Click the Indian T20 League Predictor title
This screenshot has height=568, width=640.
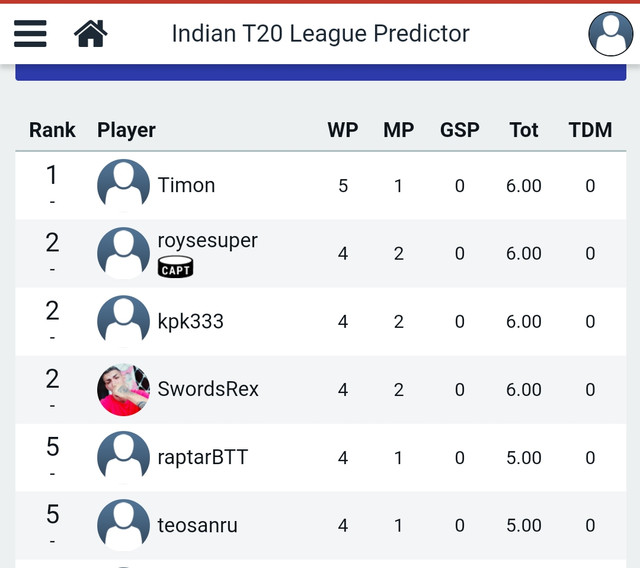pos(320,33)
